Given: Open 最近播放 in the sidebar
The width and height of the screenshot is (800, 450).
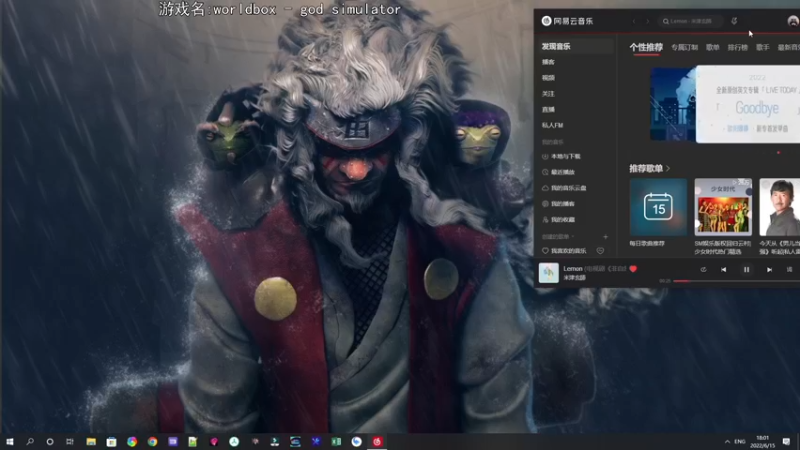Looking at the screenshot, I should click(559, 172).
